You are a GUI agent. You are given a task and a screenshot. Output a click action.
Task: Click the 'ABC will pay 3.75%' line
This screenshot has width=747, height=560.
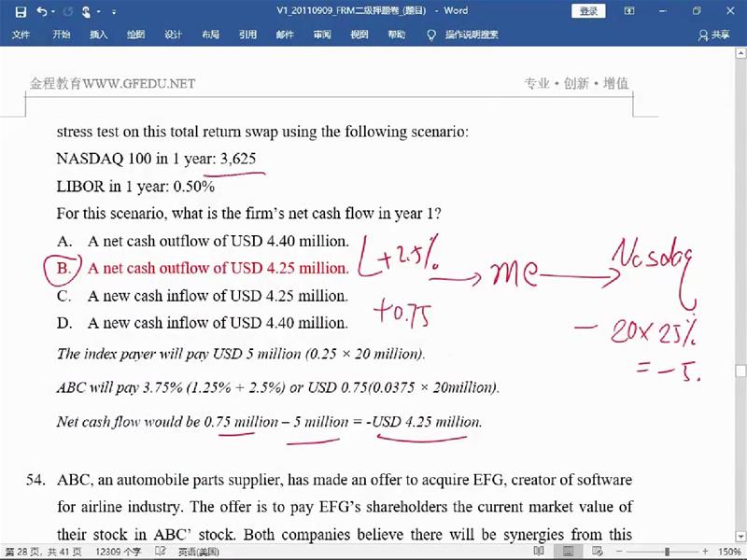coord(277,387)
